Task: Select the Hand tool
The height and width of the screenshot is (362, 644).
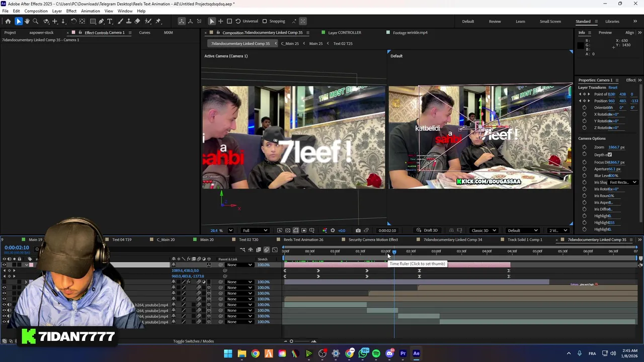Action: tap(27, 21)
